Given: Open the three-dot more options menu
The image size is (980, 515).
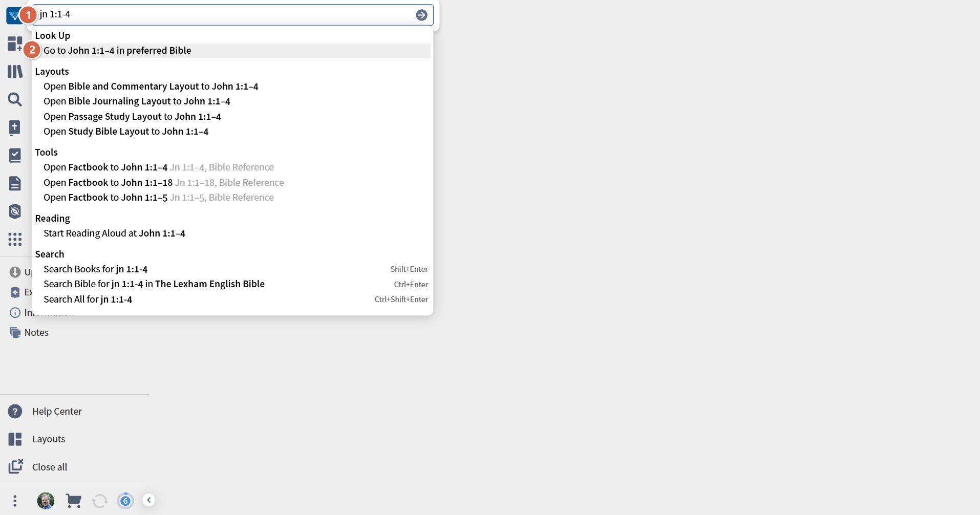Looking at the screenshot, I should point(15,501).
